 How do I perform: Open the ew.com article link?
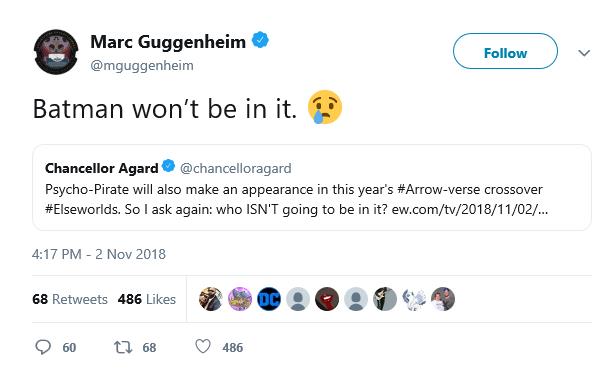click(x=470, y=209)
